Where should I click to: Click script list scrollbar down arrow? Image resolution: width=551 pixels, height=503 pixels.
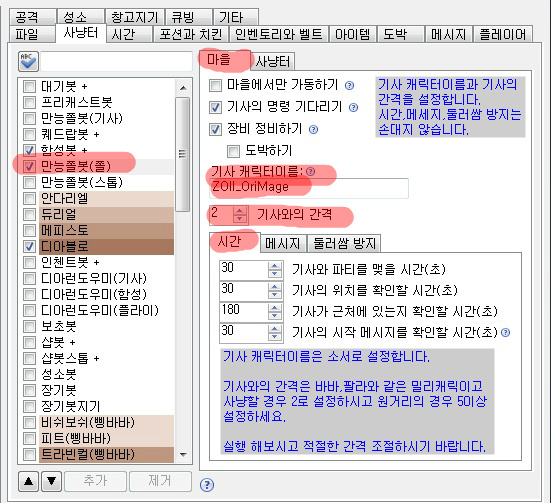pos(183,454)
